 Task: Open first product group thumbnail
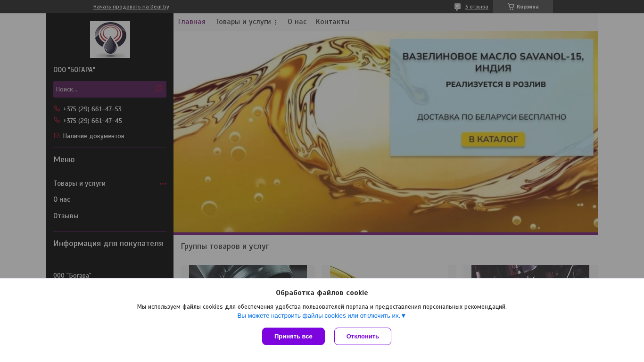pos(248,271)
